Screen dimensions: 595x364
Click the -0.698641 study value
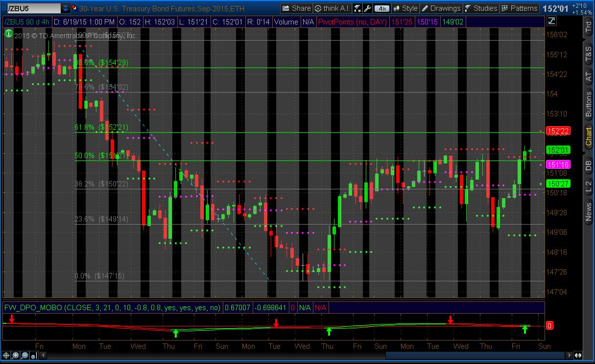pyautogui.click(x=271, y=308)
